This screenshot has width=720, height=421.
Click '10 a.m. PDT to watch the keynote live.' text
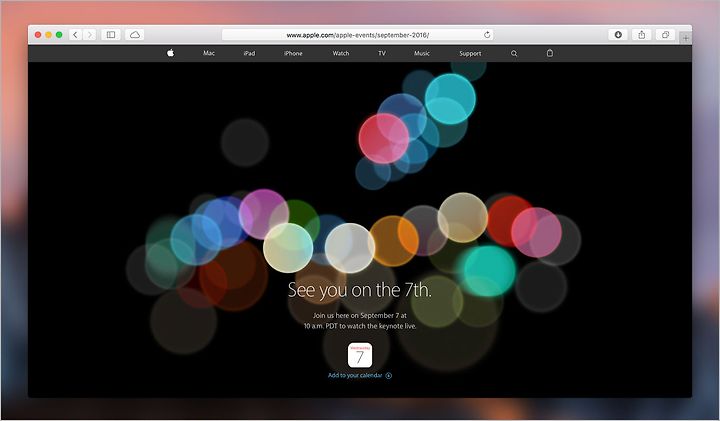[360, 326]
